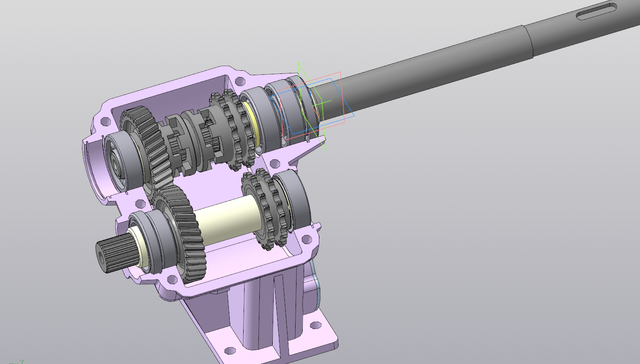The image size is (640, 364).
Task: Select the green coordinate plane outline
Action: click(x=311, y=105)
